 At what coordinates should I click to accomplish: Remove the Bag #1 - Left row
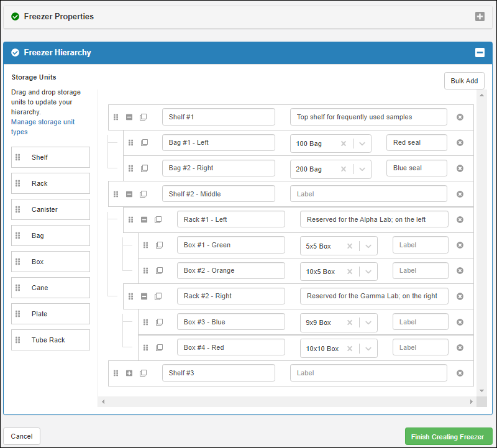pyautogui.click(x=460, y=142)
